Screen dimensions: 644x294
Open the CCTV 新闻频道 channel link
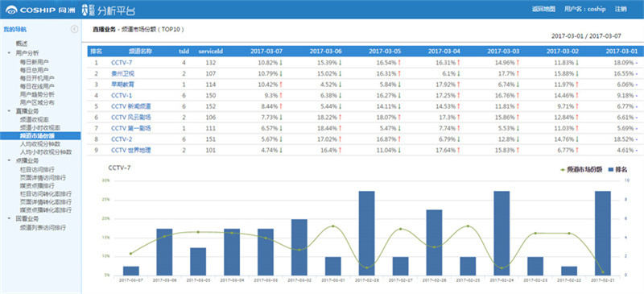[131, 106]
